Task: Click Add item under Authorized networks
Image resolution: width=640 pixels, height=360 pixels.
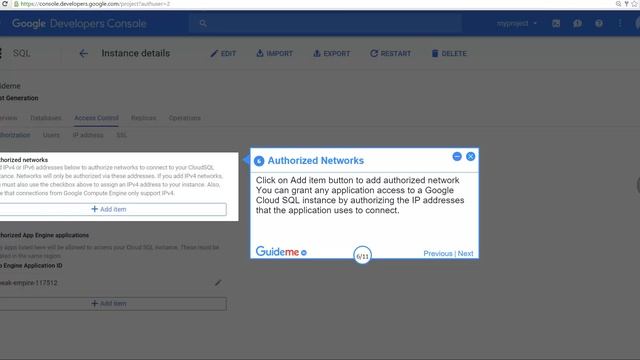Action: [113, 209]
